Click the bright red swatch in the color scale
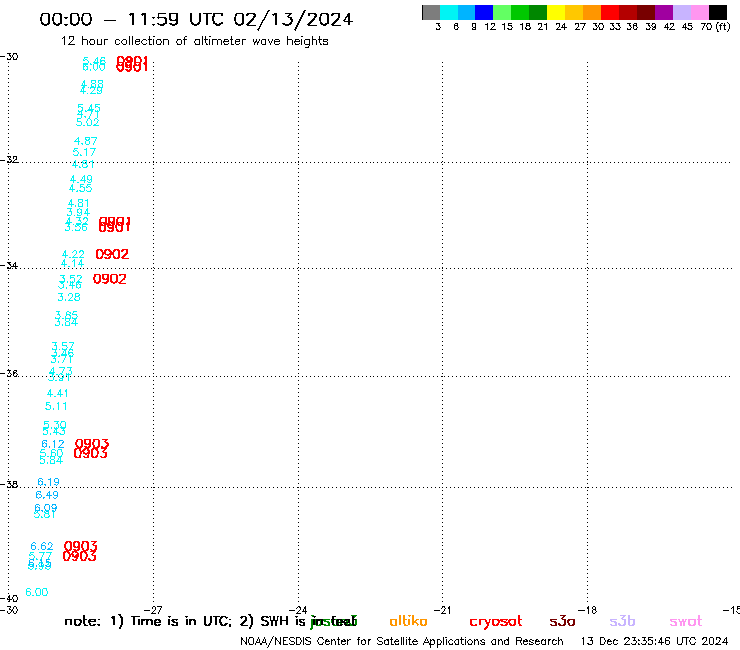The width and height of the screenshot is (740, 650). tap(610, 12)
